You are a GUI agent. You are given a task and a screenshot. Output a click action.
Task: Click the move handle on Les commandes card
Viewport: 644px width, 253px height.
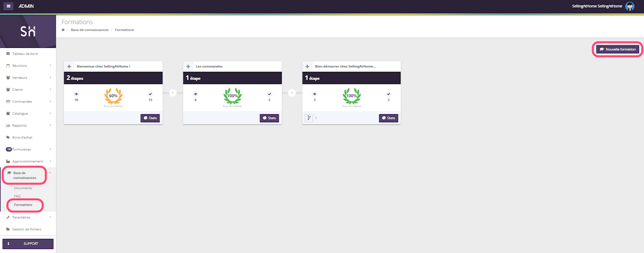(188, 66)
